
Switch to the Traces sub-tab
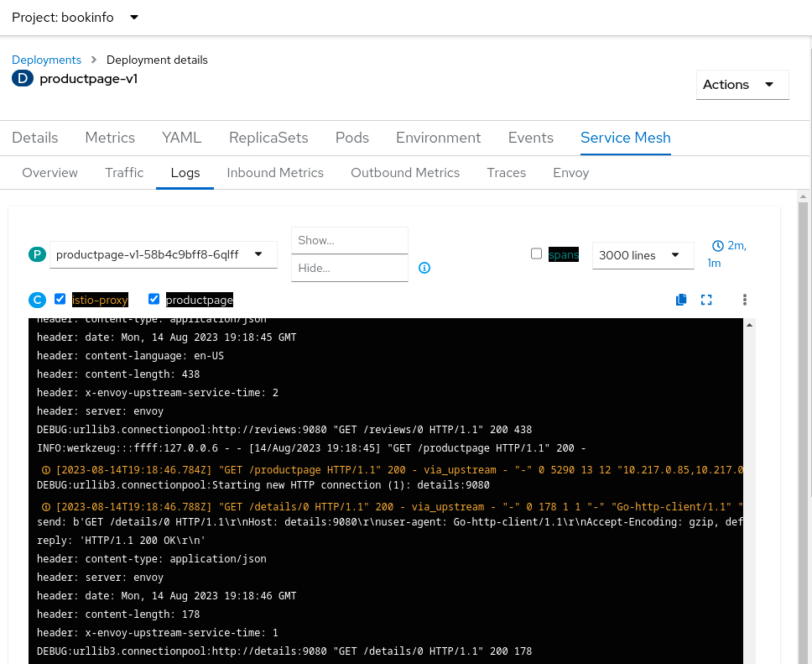pos(506,173)
